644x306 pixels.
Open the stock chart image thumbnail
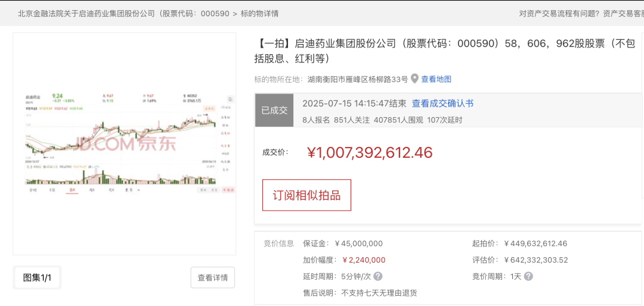[x=125, y=144]
